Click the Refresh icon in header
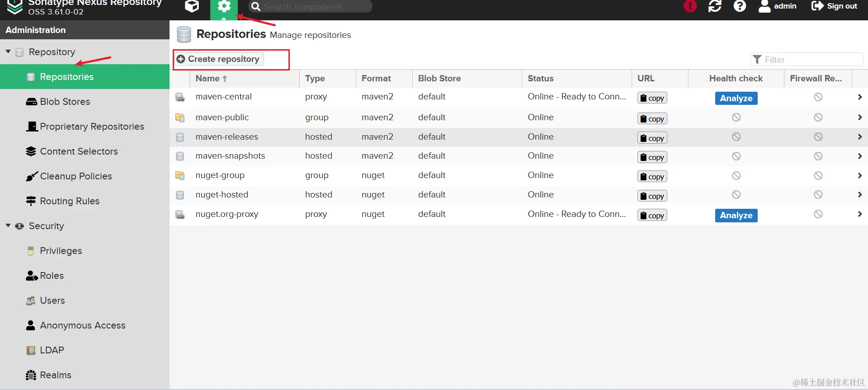The width and height of the screenshot is (868, 390). tap(715, 6)
